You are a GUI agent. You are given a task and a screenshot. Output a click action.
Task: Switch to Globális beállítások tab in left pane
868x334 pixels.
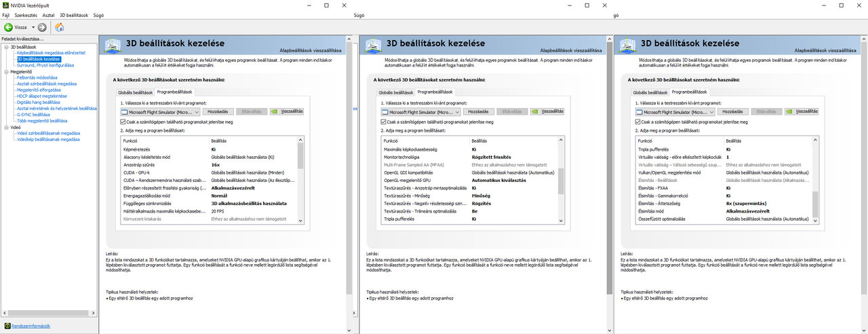(x=135, y=92)
